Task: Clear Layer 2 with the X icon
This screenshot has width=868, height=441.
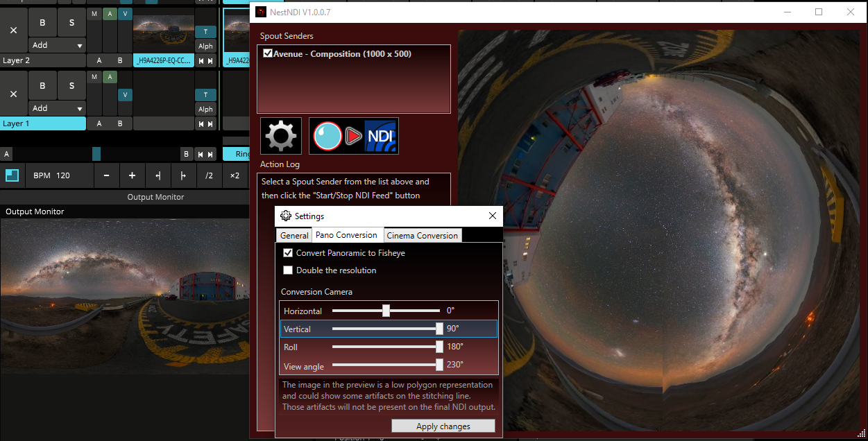Action: coord(14,31)
